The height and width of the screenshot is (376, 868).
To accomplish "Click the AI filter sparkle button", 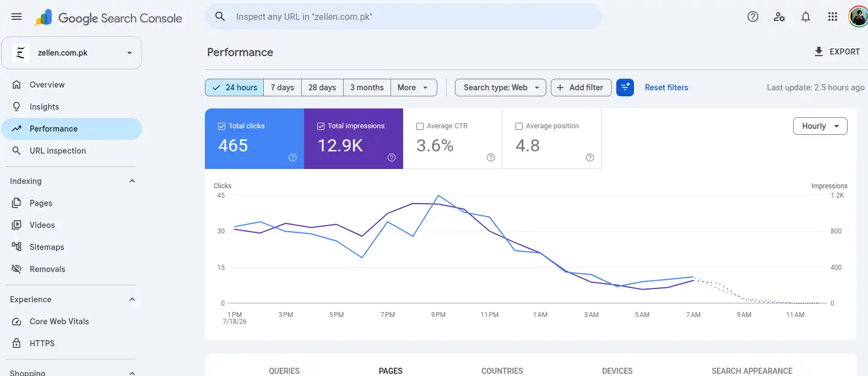I will (x=625, y=88).
